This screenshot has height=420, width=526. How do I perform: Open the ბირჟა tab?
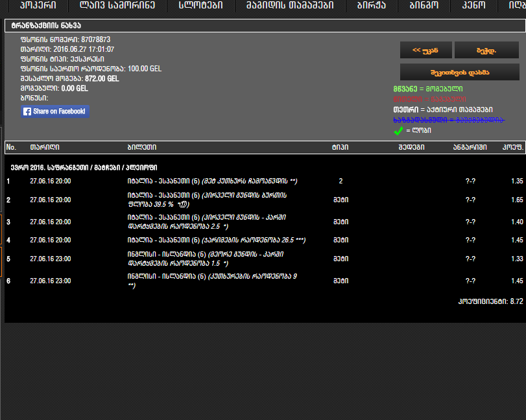pyautogui.click(x=372, y=6)
